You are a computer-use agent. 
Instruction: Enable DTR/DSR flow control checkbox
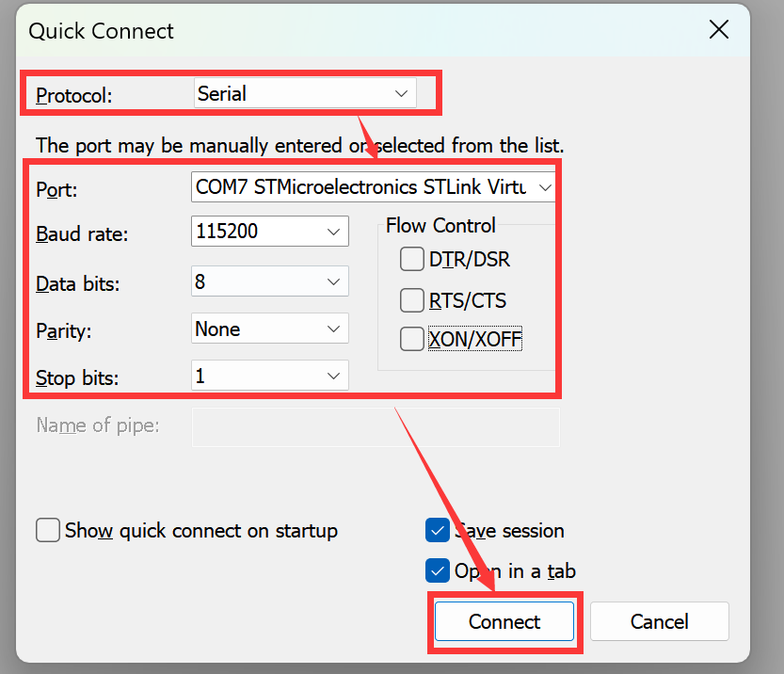click(x=412, y=259)
